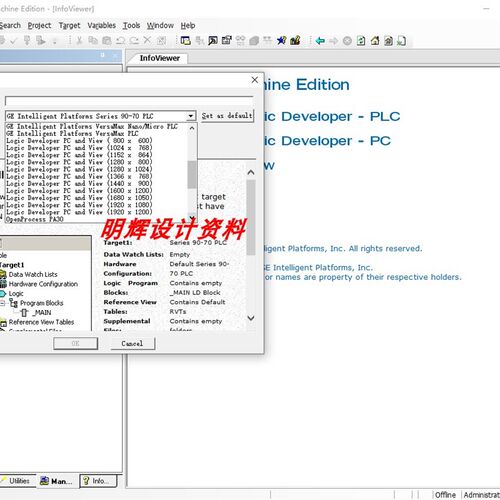Collapse the Program Blocks tree node

click(x=3, y=303)
